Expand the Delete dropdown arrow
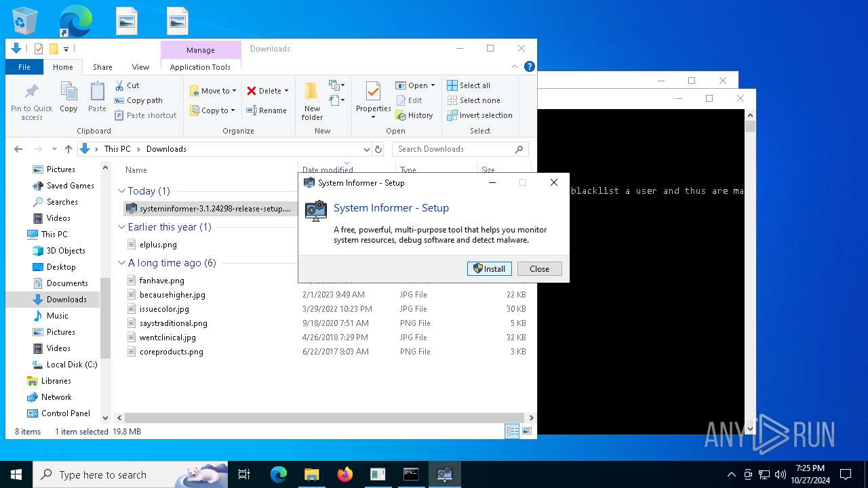The height and width of the screenshot is (488, 868). pos(286,91)
